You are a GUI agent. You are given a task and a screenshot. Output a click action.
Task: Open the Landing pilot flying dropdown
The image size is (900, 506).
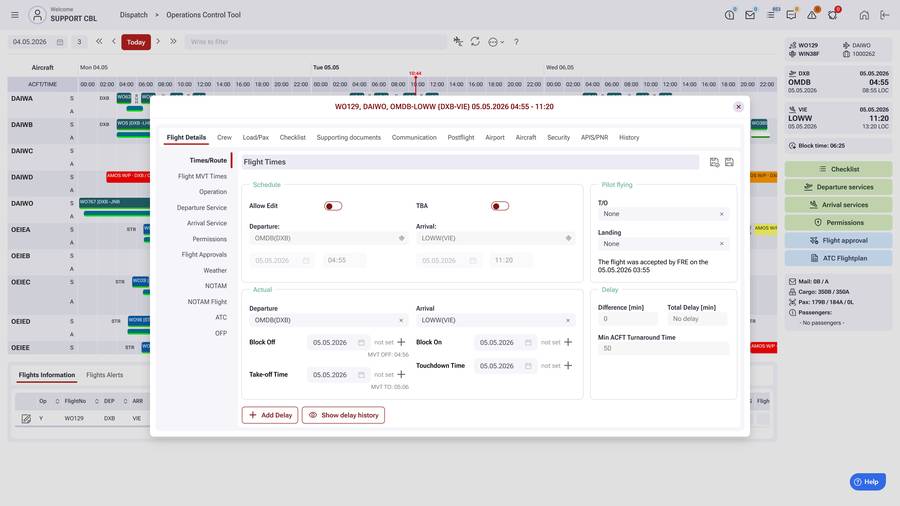664,244
